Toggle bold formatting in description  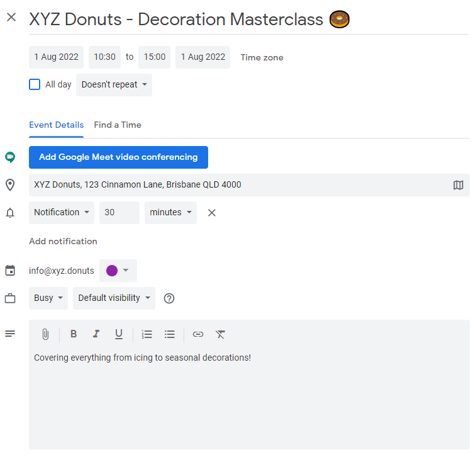[74, 334]
